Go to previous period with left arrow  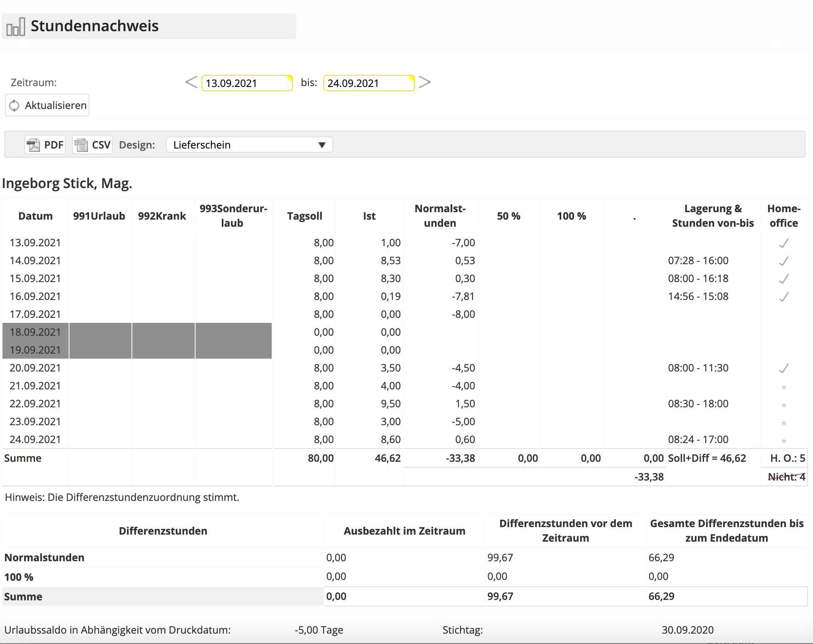pos(191,82)
